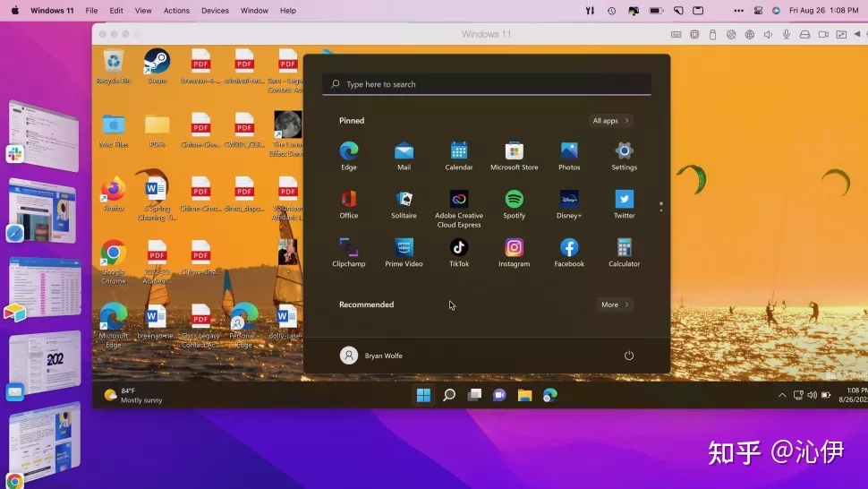This screenshot has width=868, height=489.
Task: Click the Type here to search field
Action: coord(487,84)
